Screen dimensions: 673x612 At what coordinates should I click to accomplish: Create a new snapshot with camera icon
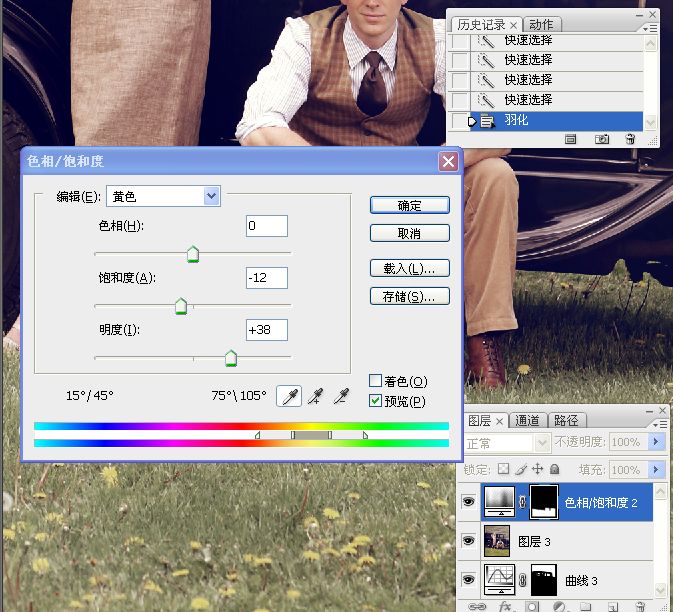click(602, 139)
